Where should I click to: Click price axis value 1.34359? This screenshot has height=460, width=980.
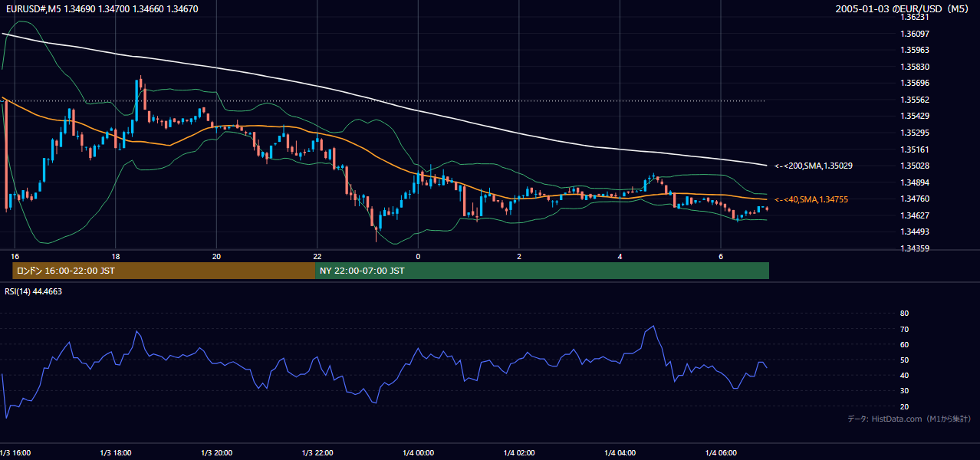point(914,248)
